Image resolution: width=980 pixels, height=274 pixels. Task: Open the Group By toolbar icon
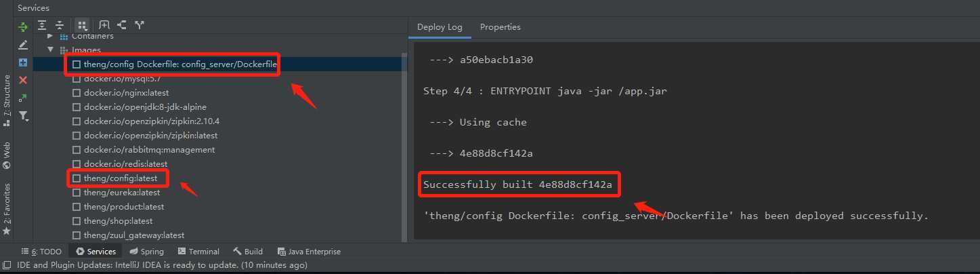pyautogui.click(x=82, y=25)
